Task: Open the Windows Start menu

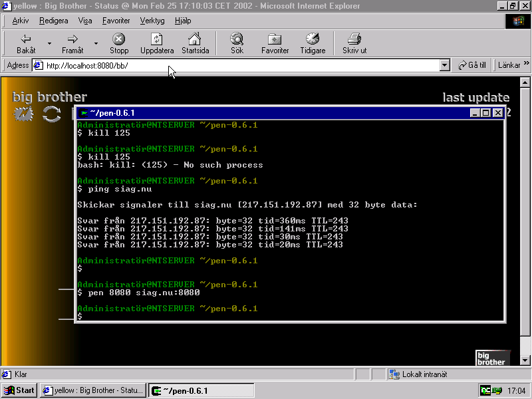Action: [19, 390]
